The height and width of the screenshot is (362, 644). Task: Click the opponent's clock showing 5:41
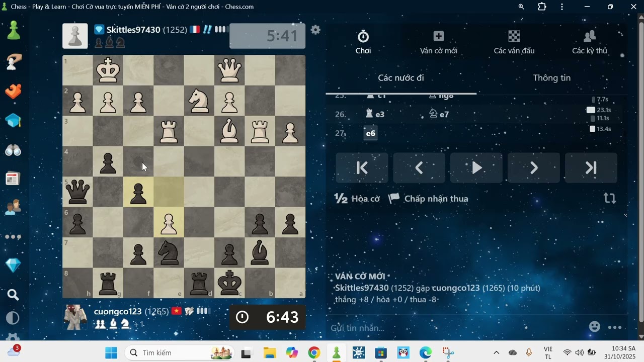267,36
